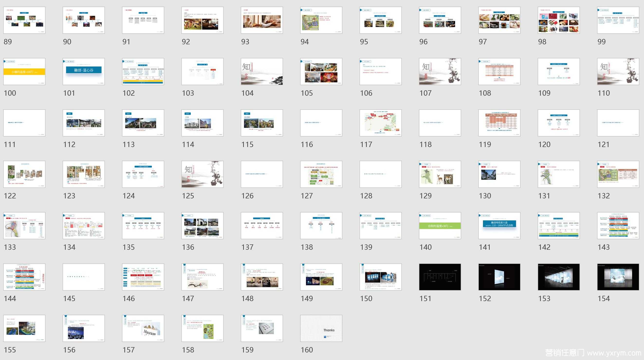The width and height of the screenshot is (644, 360).
Task: Select dark slide 151 thumbnail
Action: coord(440,277)
